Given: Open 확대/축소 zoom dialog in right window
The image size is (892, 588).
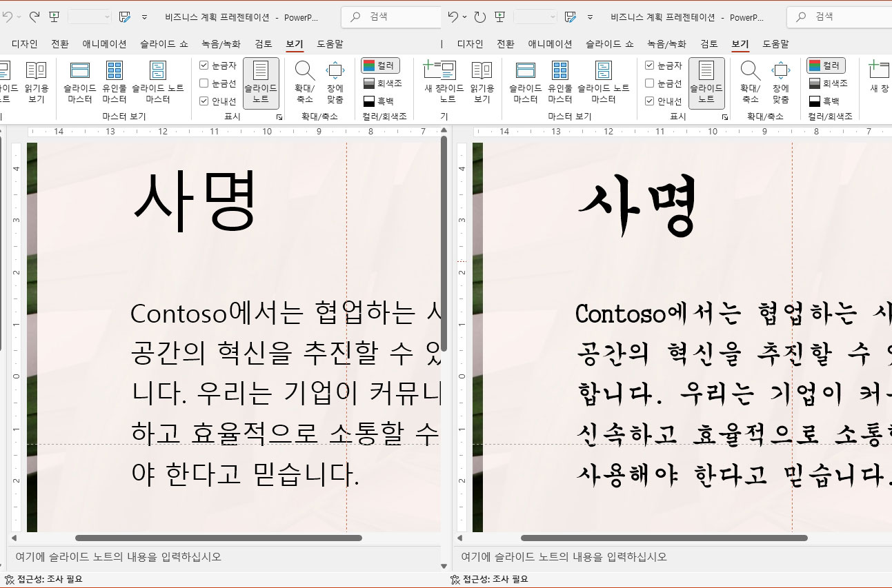Looking at the screenshot, I should click(x=750, y=83).
